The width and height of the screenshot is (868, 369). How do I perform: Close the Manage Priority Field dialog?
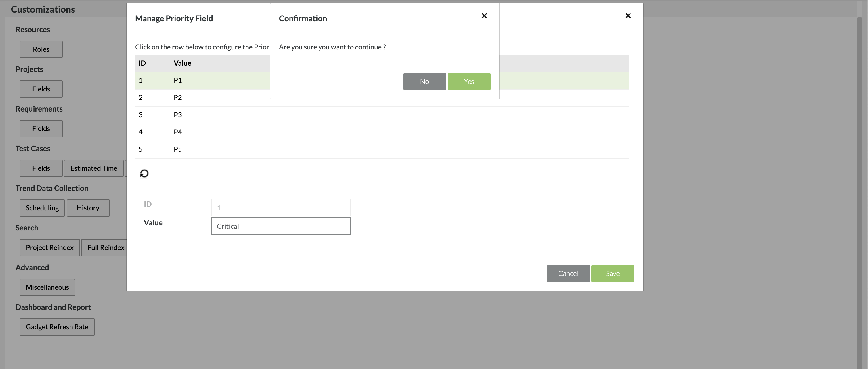tap(628, 16)
